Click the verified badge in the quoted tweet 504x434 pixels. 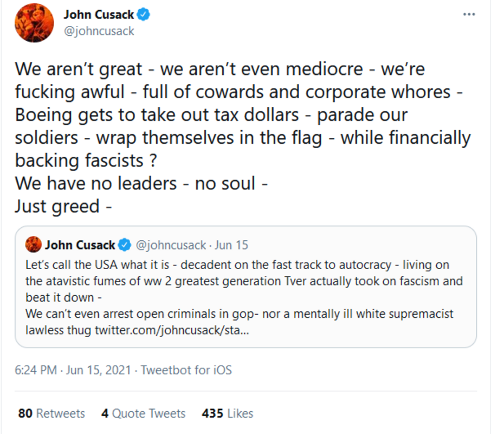click(x=124, y=245)
